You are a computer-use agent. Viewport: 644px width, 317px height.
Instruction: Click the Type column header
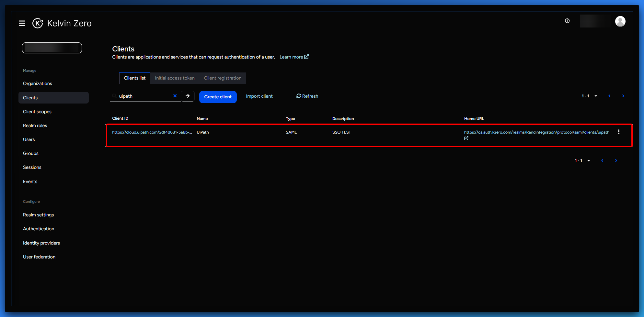(x=290, y=119)
